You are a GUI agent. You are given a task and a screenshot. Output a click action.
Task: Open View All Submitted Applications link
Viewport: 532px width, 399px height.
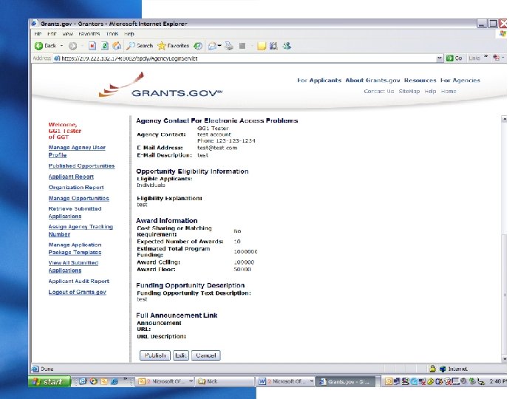point(73,266)
